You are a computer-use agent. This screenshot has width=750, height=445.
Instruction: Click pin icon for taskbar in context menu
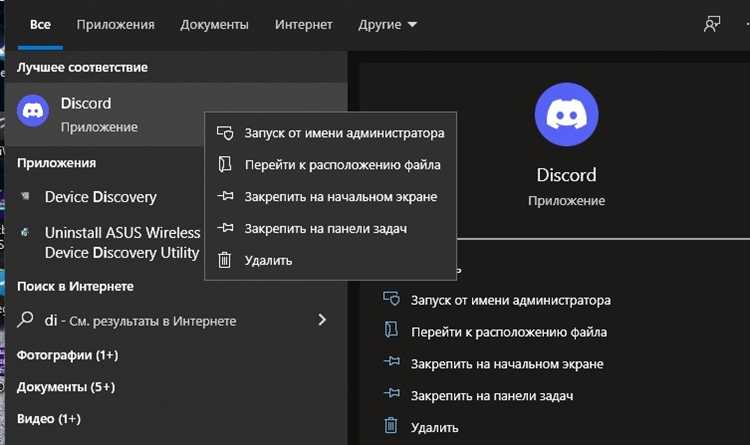pos(225,228)
